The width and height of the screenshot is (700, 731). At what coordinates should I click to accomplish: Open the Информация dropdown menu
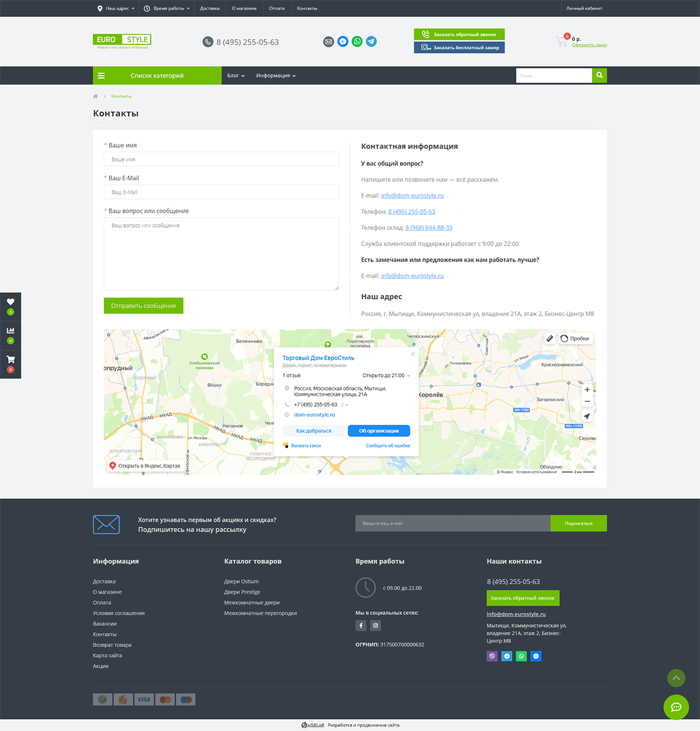tap(276, 76)
